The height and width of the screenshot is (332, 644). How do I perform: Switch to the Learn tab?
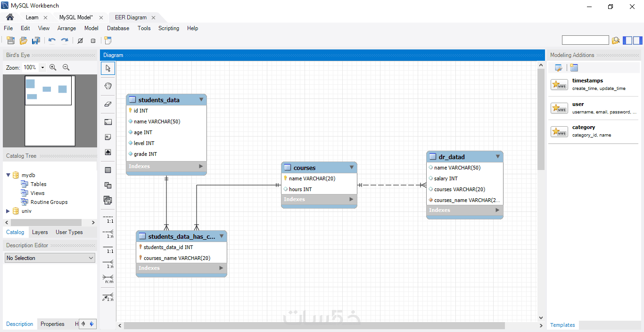click(x=32, y=17)
